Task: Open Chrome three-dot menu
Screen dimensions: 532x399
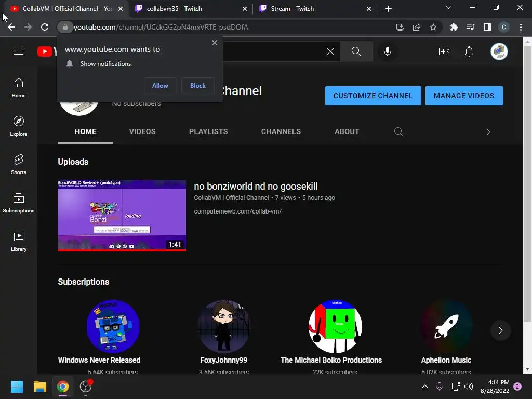Action: point(521,27)
